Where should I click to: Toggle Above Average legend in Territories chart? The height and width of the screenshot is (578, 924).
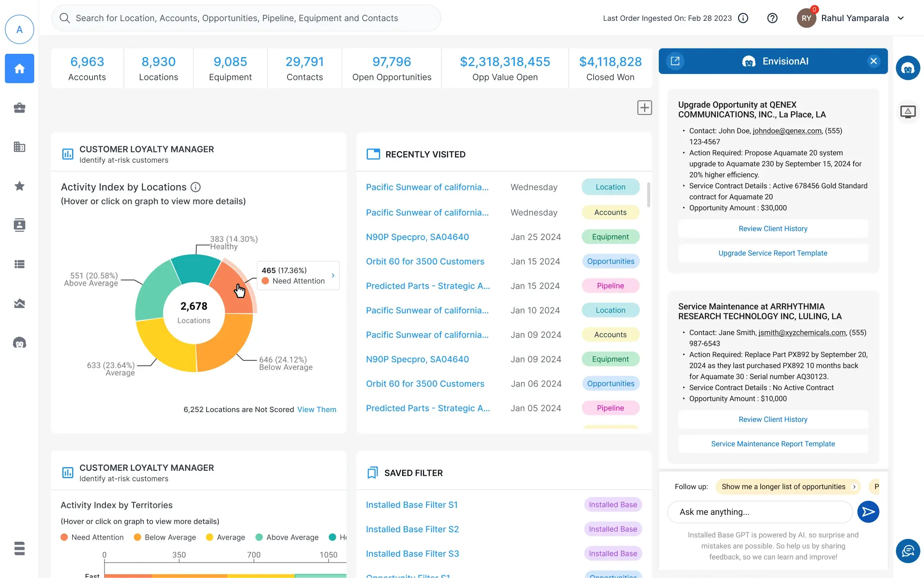coord(287,537)
